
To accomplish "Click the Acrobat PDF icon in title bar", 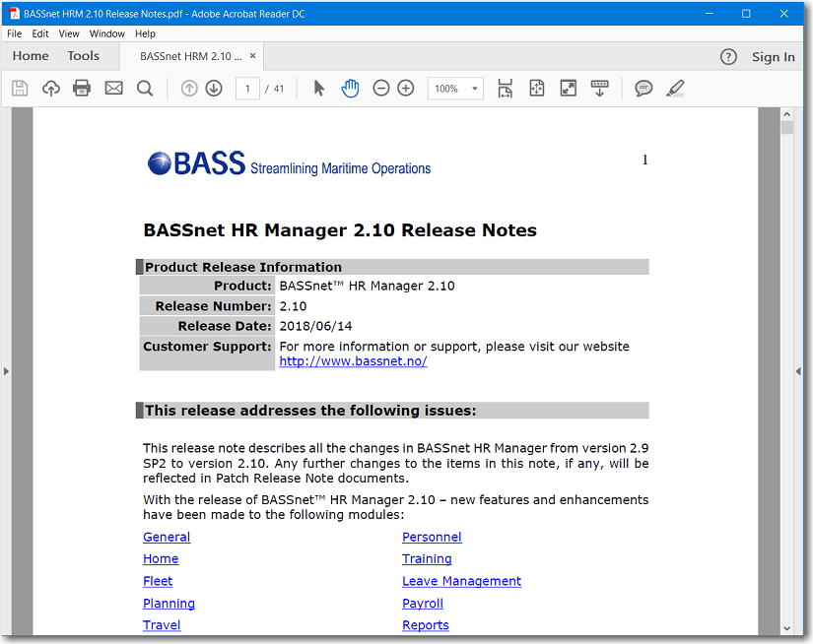I will tap(14, 14).
